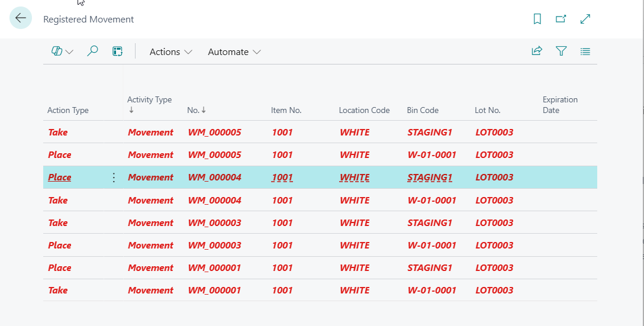Open the filter pane
The height and width of the screenshot is (326, 644).
point(561,51)
